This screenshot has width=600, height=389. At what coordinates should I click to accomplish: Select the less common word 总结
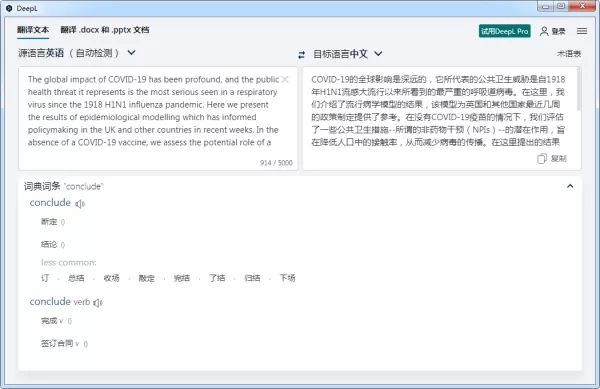click(x=76, y=278)
